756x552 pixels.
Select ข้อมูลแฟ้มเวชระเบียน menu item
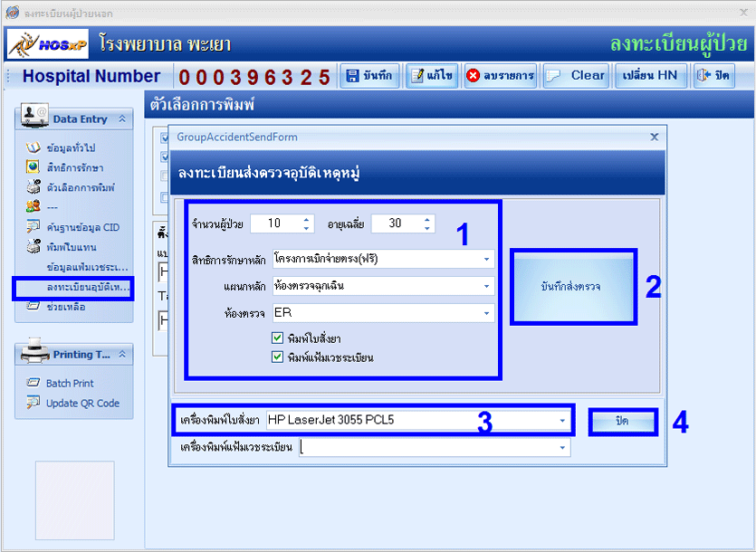coord(88,267)
